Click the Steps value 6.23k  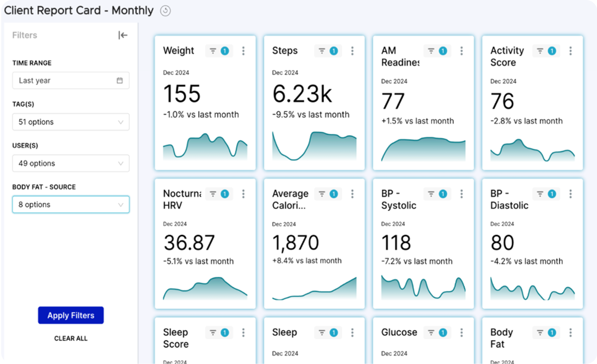(302, 94)
